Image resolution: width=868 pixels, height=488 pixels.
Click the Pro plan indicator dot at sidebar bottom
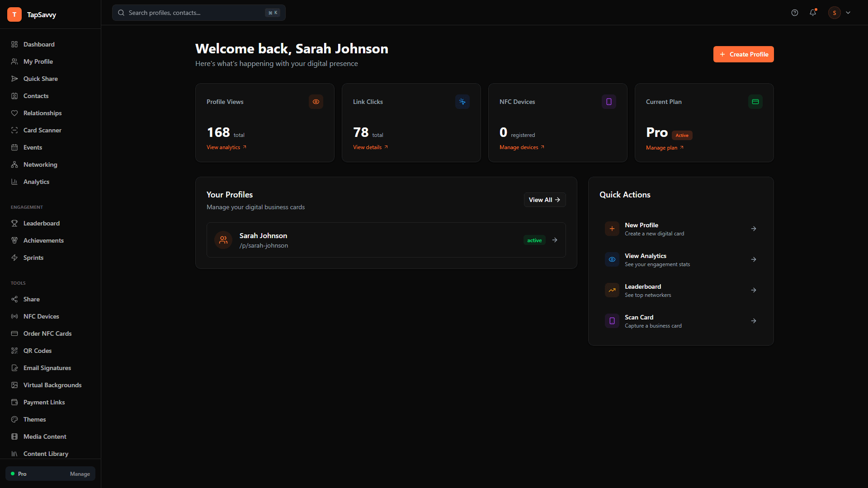13,474
